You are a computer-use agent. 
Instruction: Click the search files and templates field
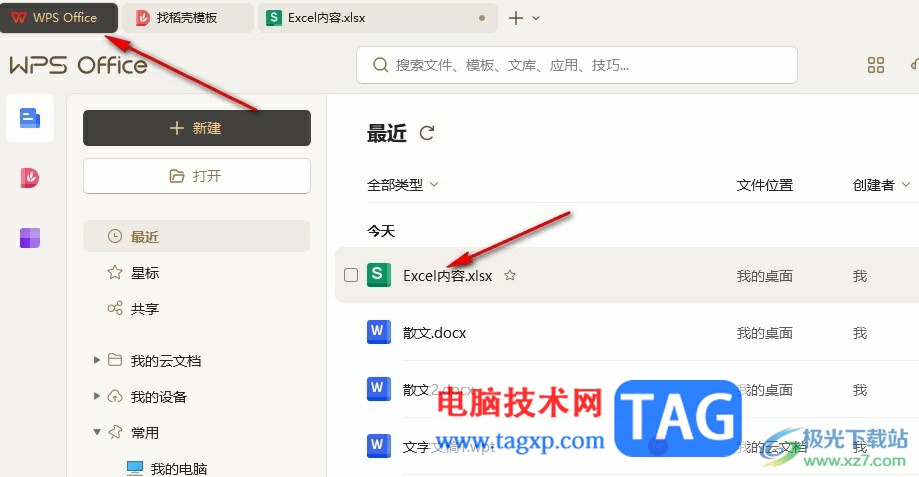(577, 65)
